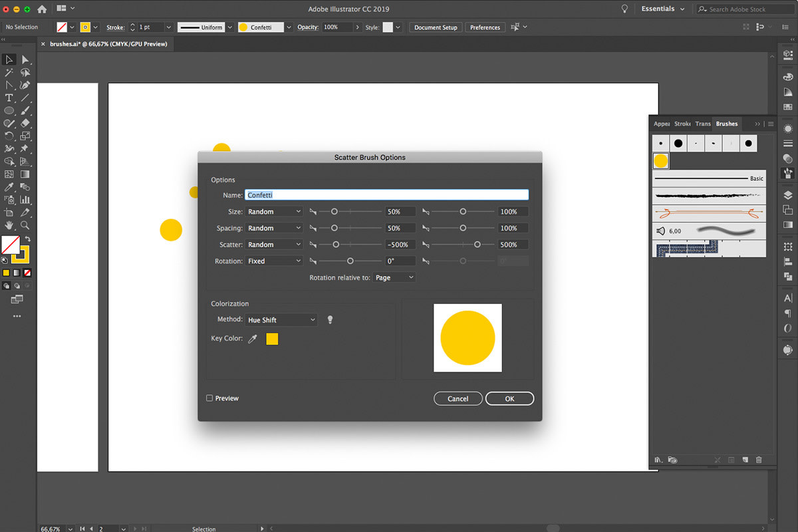Select the Eraser tool
Image resolution: width=798 pixels, height=532 pixels.
[x=25, y=123]
